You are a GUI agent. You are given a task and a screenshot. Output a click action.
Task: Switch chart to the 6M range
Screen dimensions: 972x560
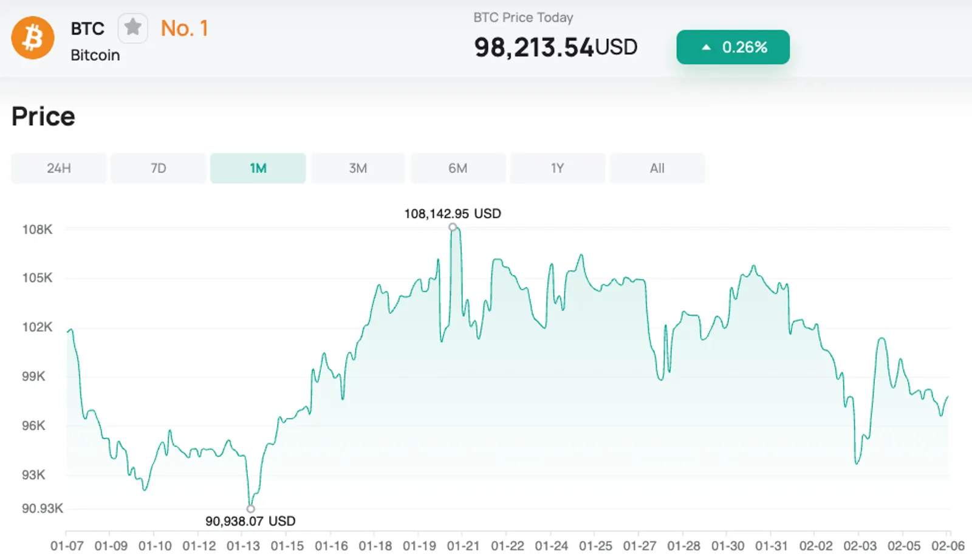[x=458, y=168]
